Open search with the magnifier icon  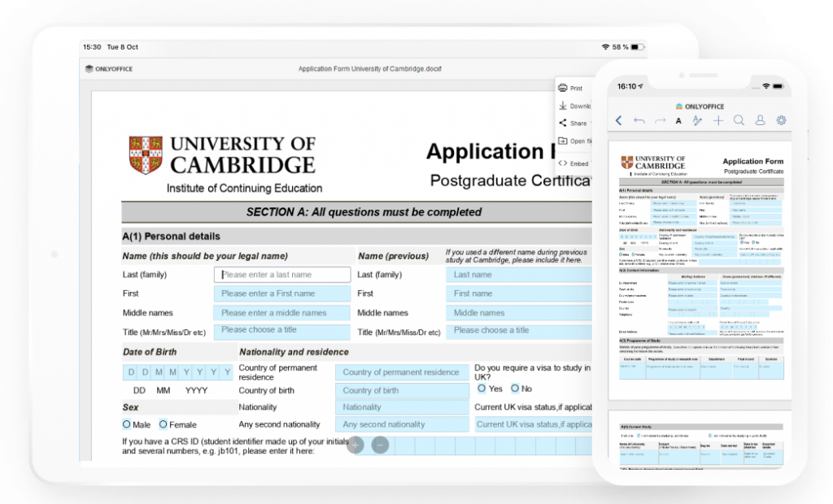739,120
